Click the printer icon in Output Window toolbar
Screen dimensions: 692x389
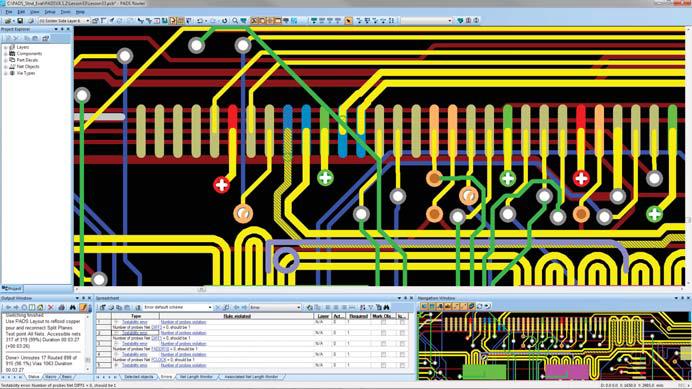click(61, 307)
